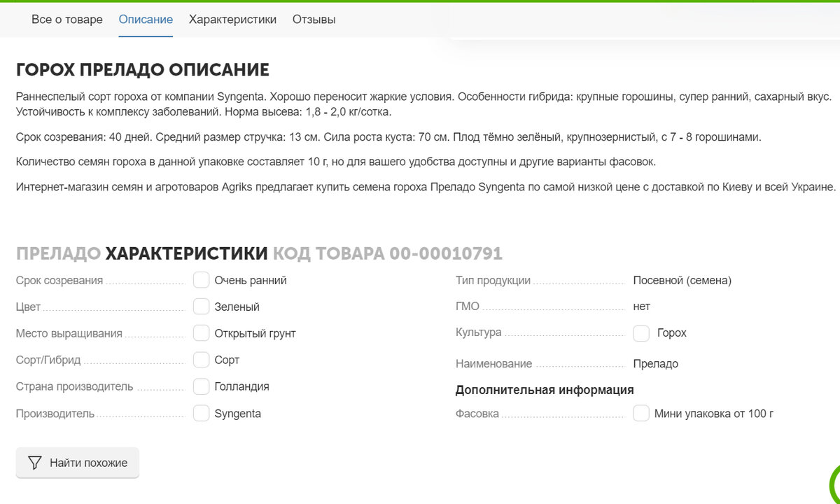Tick the "Syngenta" producer checkbox
This screenshot has width=840, height=504.
(x=202, y=413)
